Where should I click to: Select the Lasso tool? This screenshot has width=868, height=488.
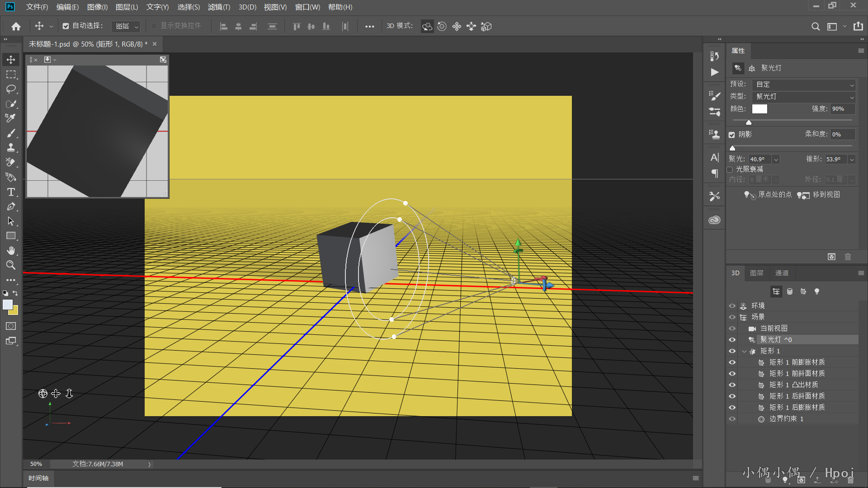point(11,89)
